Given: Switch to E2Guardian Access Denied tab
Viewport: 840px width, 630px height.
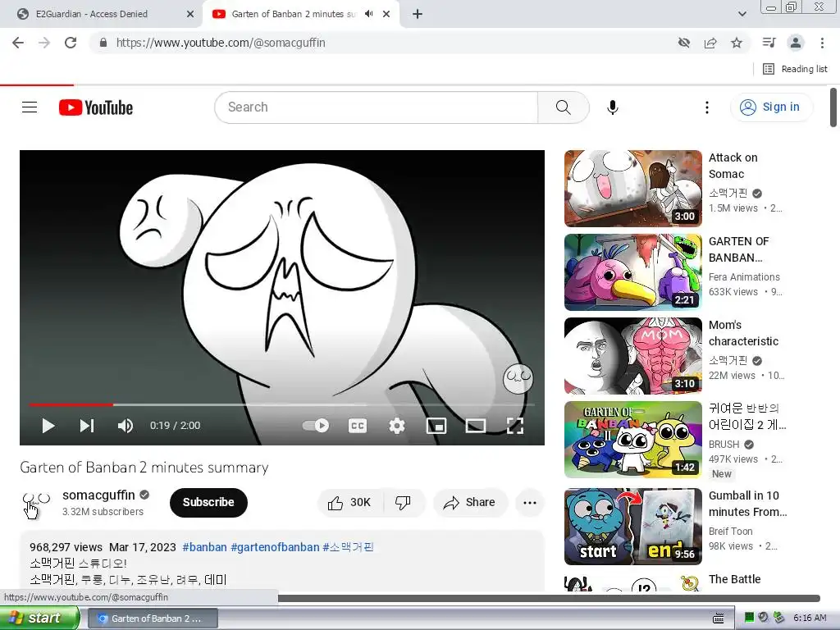Looking at the screenshot, I should point(102,14).
